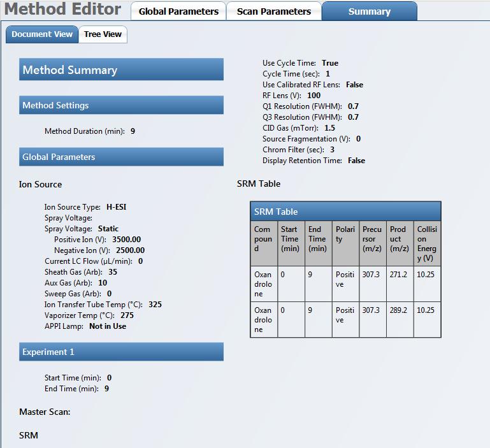Select the Precursor (m/z) column header
Viewport: 490px width, 448px height.
[x=372, y=239]
